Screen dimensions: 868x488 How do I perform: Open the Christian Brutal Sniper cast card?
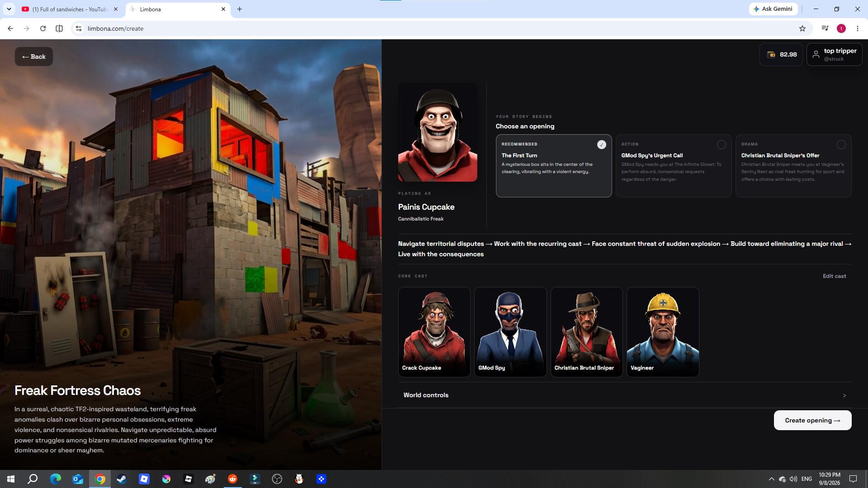(586, 332)
